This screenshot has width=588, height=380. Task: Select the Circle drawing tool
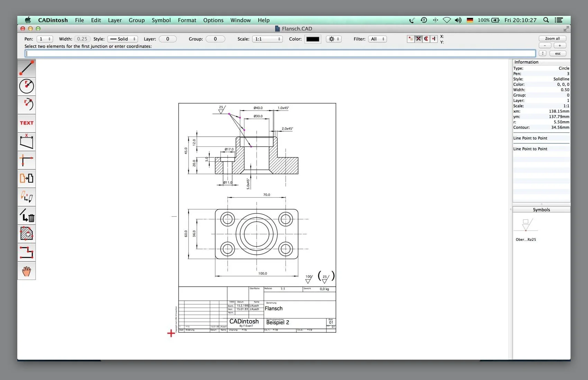(x=27, y=86)
